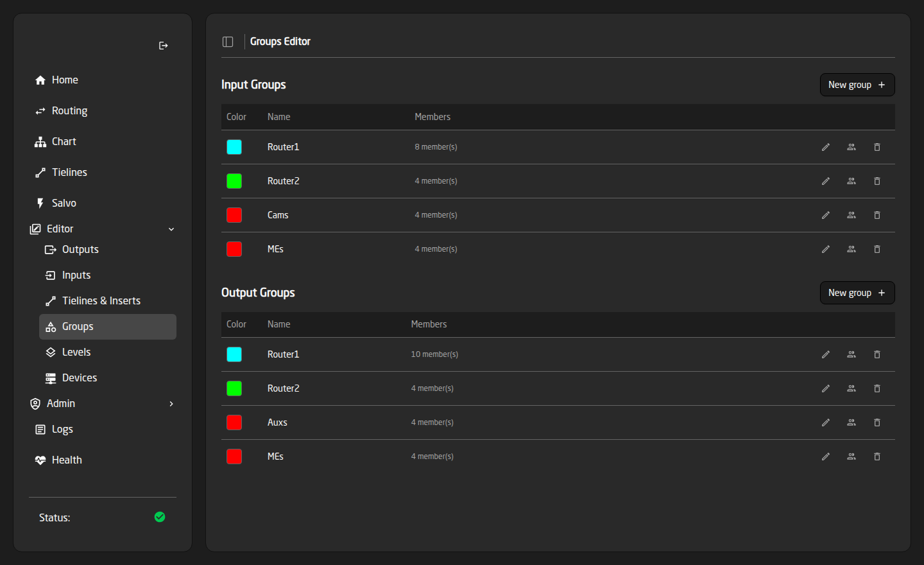Edit the Output group Router1 with its pencil icon
The width and height of the screenshot is (924, 565).
(x=826, y=354)
